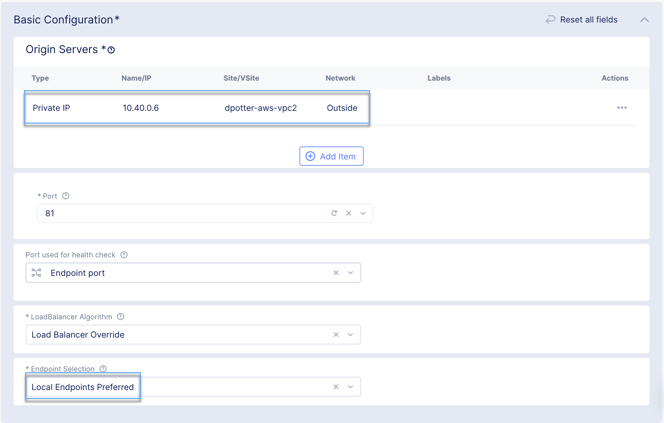Click the Origin Servers help icon
The image size is (664, 423).
[111, 50]
